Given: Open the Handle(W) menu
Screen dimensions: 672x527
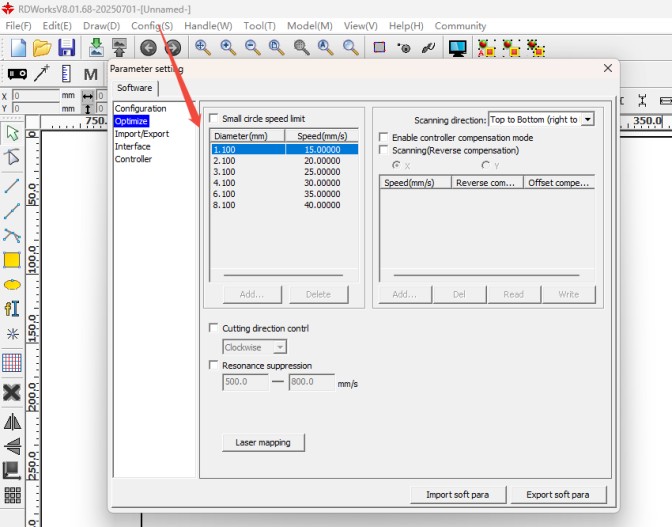Looking at the screenshot, I should (x=208, y=26).
